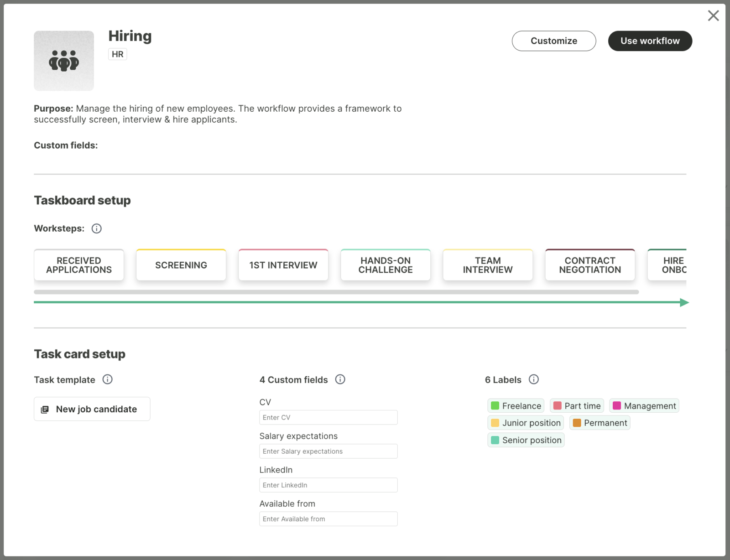730x560 pixels.
Task: Click the worksteps horizontal scrollbar
Action: (x=336, y=292)
